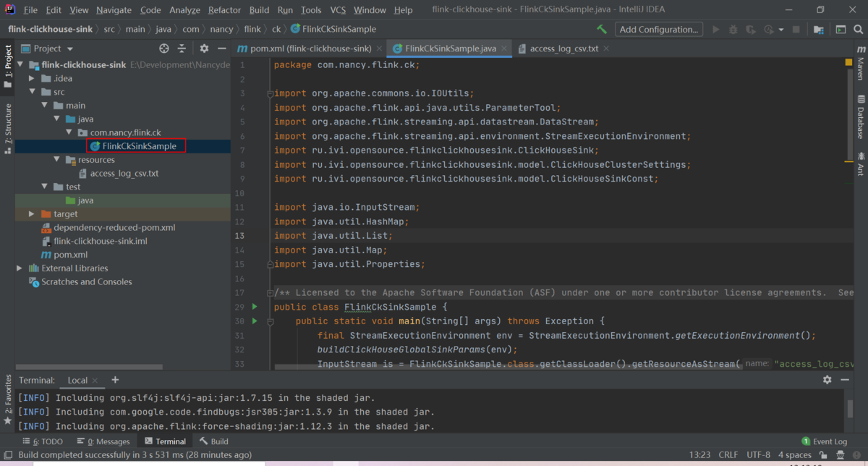Expand the .idea folder

pyautogui.click(x=33, y=78)
